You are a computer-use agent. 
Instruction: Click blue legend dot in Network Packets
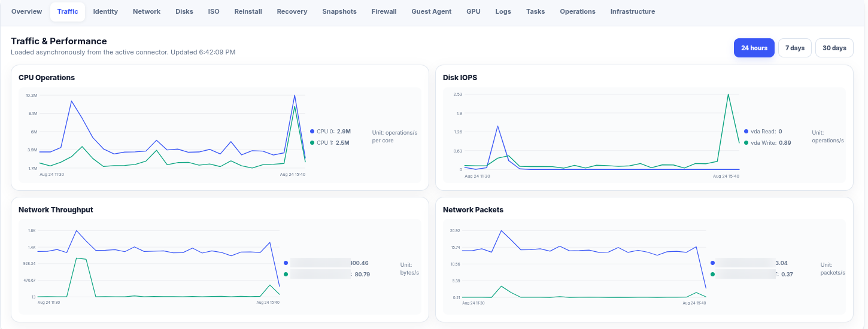click(712, 263)
